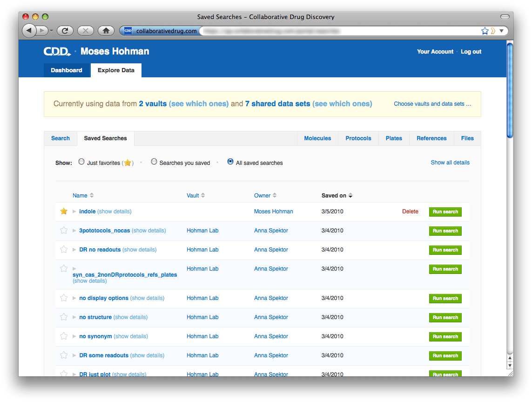Star the no display options search

click(x=64, y=298)
